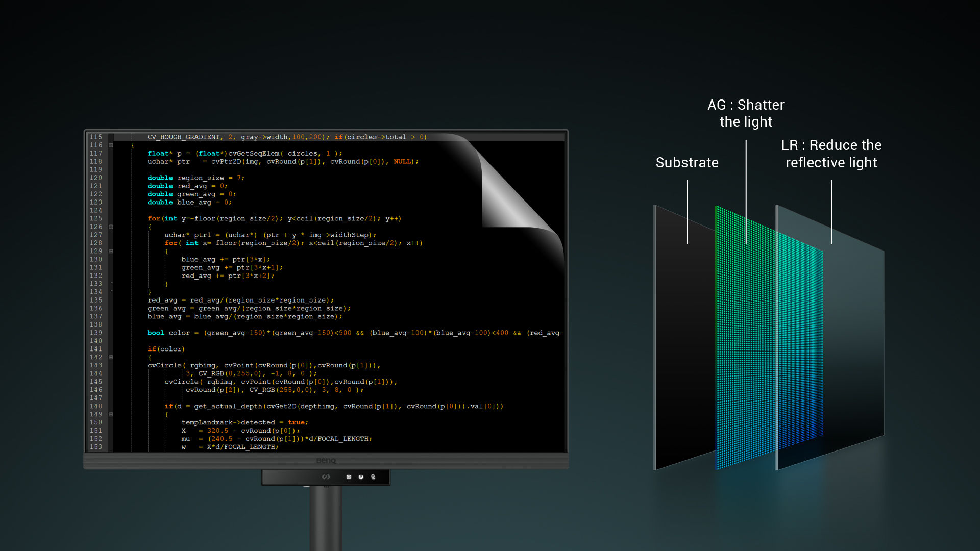Click the code-fold square beside line 116
Screen dimensions: 980x551
(x=111, y=145)
